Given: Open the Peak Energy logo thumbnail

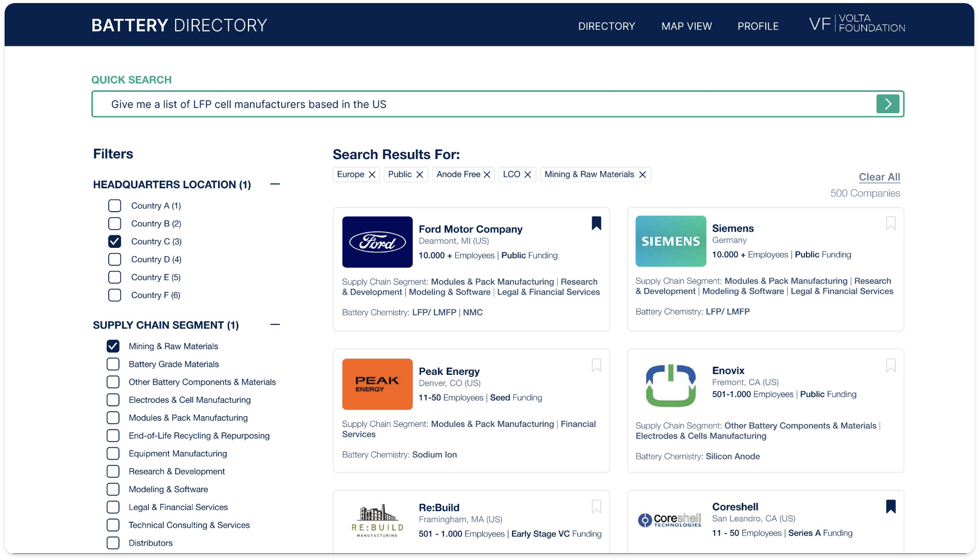Looking at the screenshot, I should pos(377,384).
